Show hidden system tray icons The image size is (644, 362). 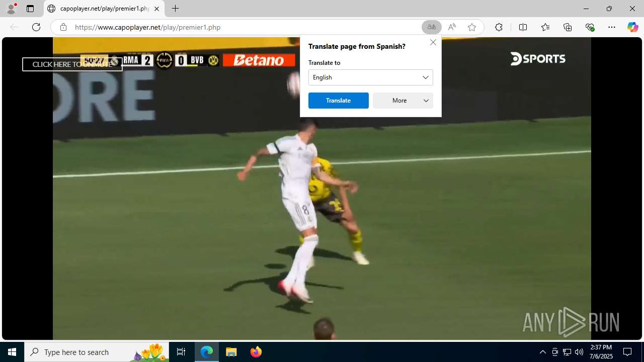tap(542, 352)
